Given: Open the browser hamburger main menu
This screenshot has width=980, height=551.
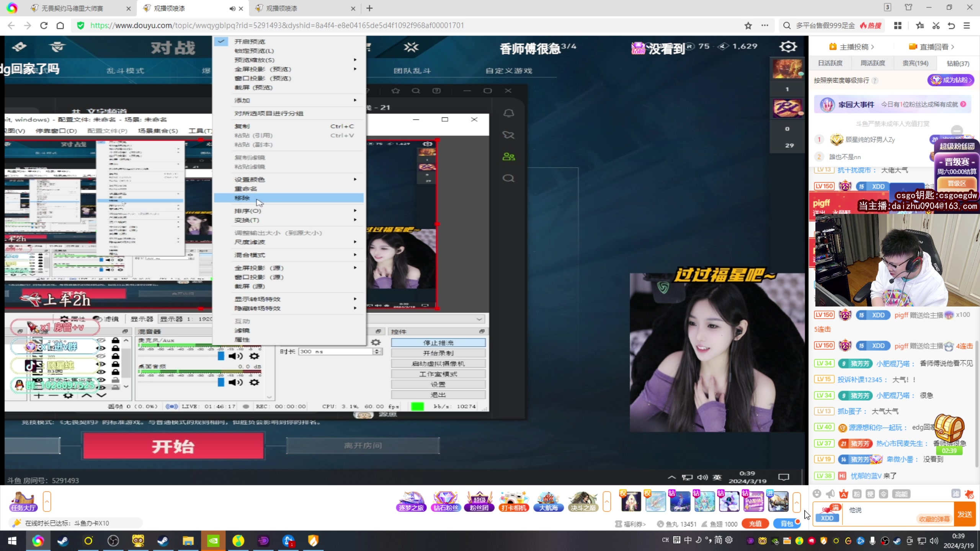Looking at the screenshot, I should pos(967,25).
